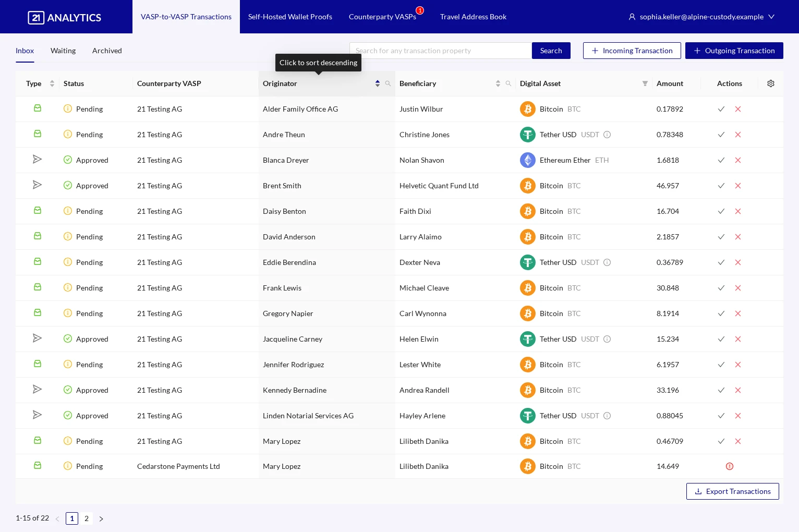
Task: Click the Ethereum icon in Nolan Shavon row
Action: pos(528,160)
